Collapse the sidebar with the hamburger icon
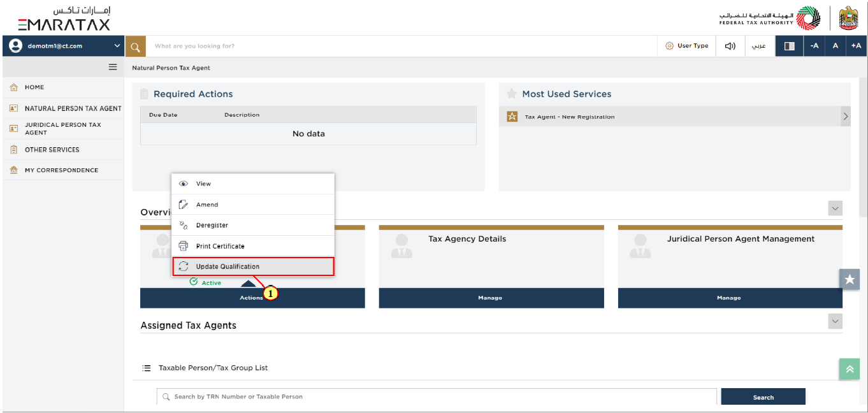Screen dimensions: 868x413 (113, 67)
